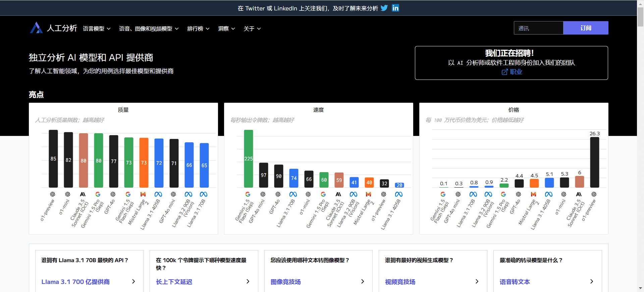Click the 价格 chart title
644x292 pixels.
pyautogui.click(x=514, y=110)
